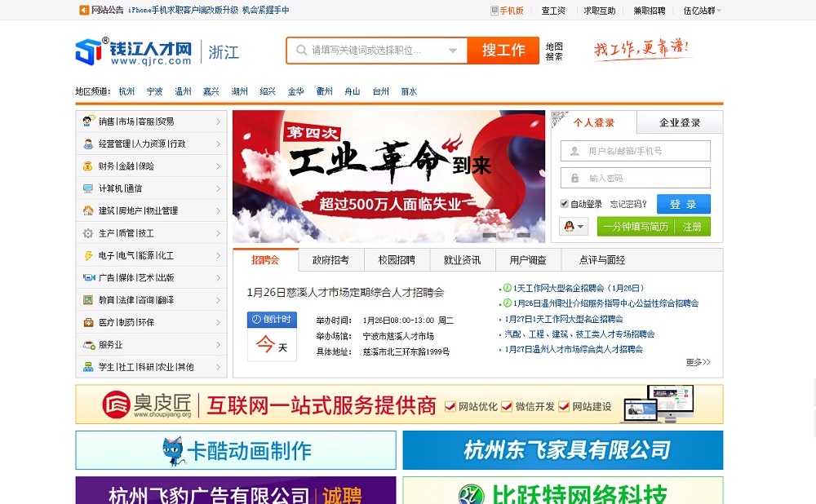816x504 pixels.
Task: Switch to the 就业资讯 tab
Action: pyautogui.click(x=462, y=260)
